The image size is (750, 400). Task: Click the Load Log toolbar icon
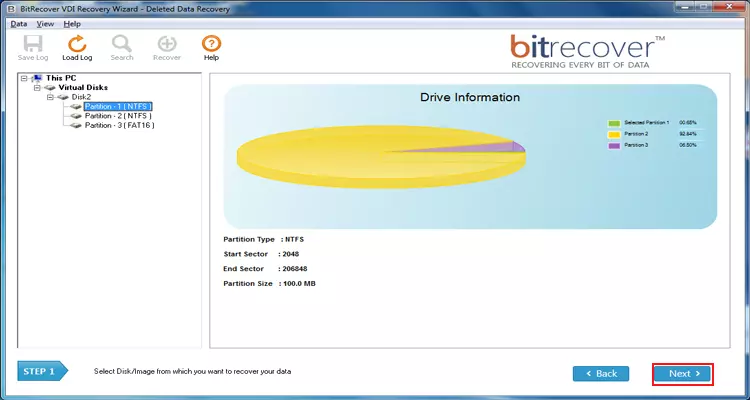tap(77, 44)
